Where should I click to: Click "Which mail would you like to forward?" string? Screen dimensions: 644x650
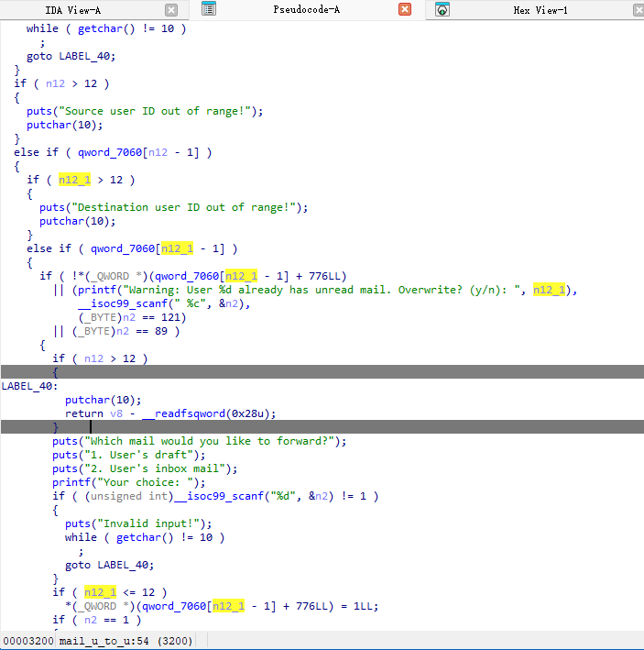pyautogui.click(x=209, y=441)
